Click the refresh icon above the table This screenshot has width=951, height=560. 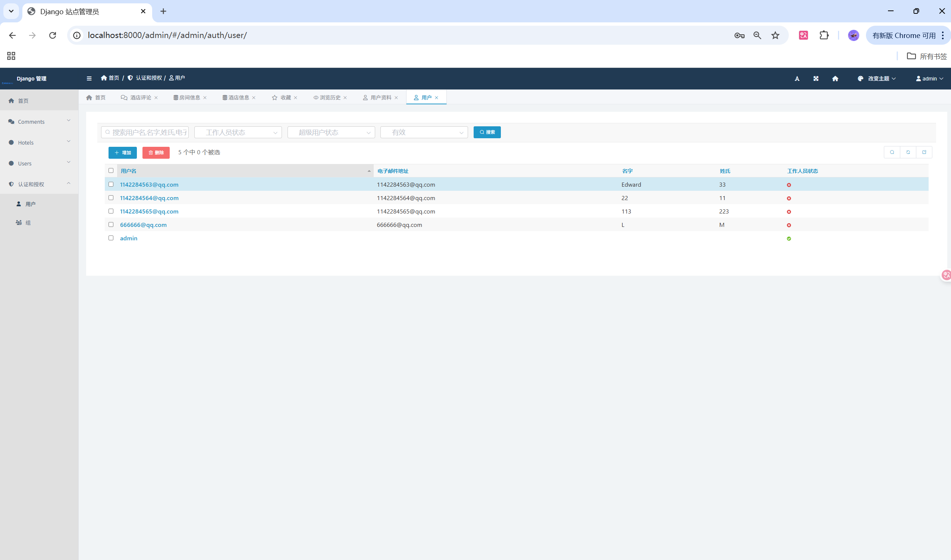908,152
